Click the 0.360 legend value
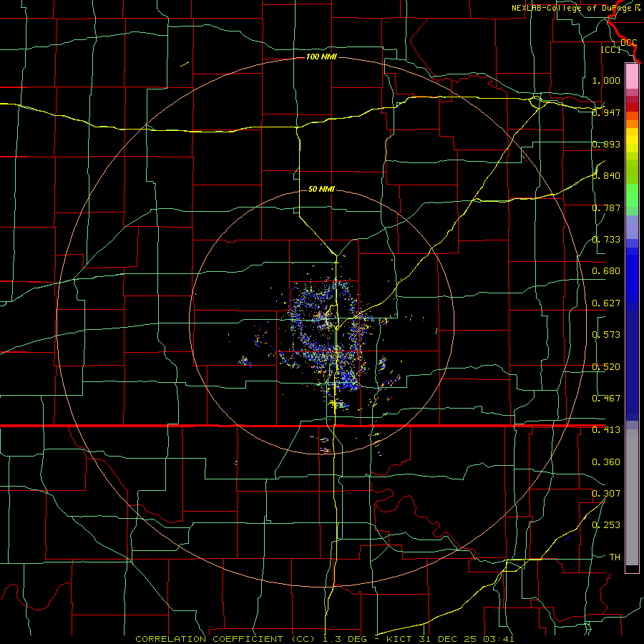The height and width of the screenshot is (644, 644). click(606, 462)
